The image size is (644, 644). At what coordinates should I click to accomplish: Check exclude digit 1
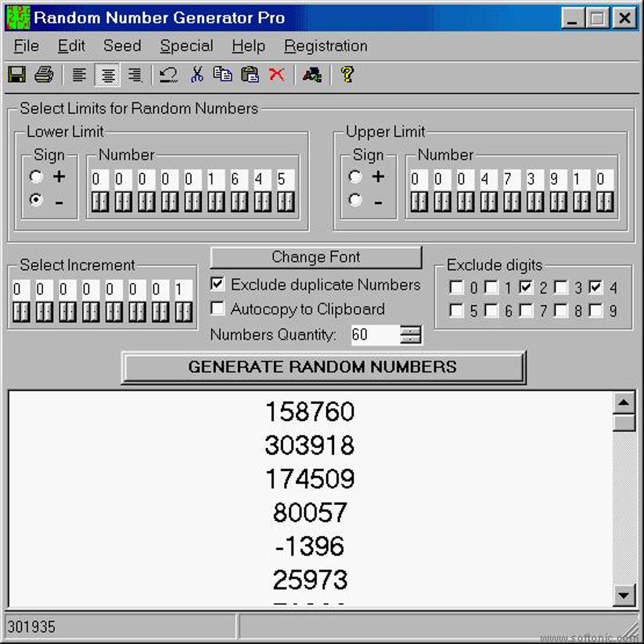(491, 287)
